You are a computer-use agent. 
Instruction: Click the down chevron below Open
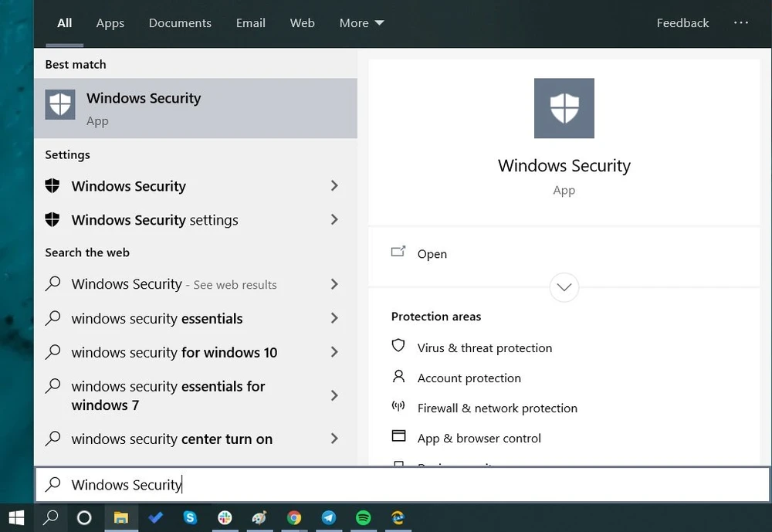(x=564, y=287)
